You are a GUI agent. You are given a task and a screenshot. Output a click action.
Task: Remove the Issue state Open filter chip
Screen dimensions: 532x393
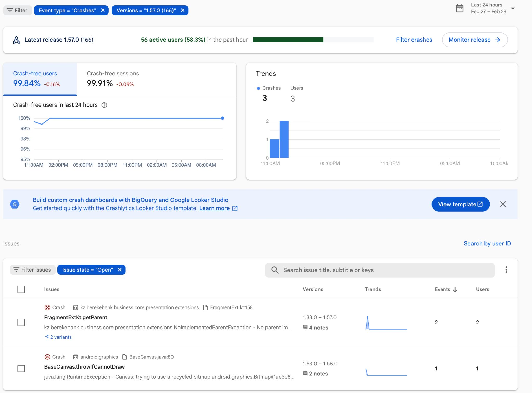[120, 270]
